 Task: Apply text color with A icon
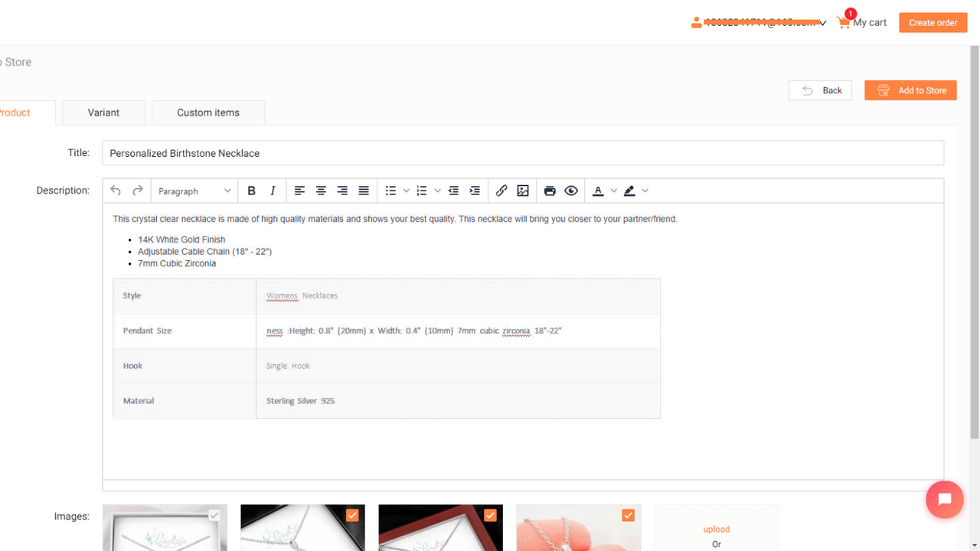pyautogui.click(x=598, y=191)
